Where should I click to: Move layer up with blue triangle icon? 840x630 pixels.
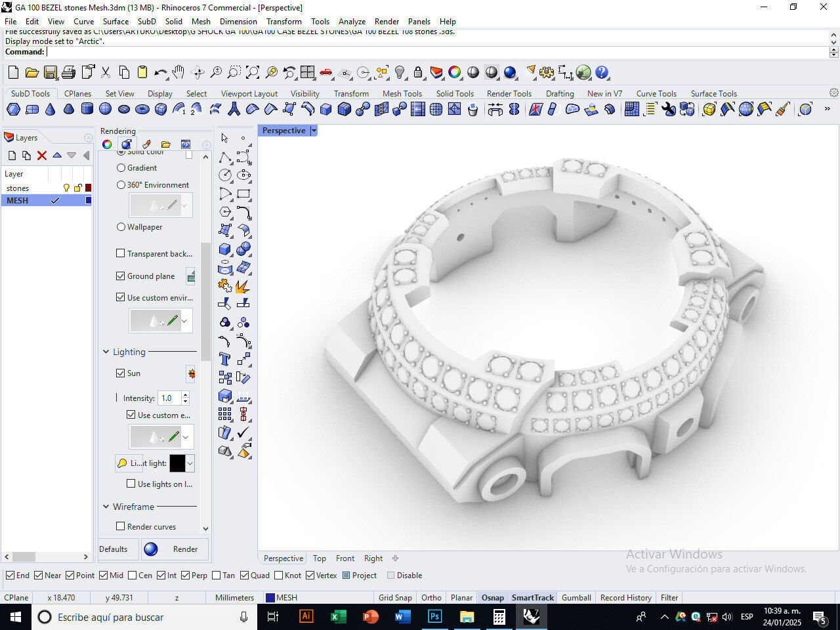pyautogui.click(x=57, y=156)
